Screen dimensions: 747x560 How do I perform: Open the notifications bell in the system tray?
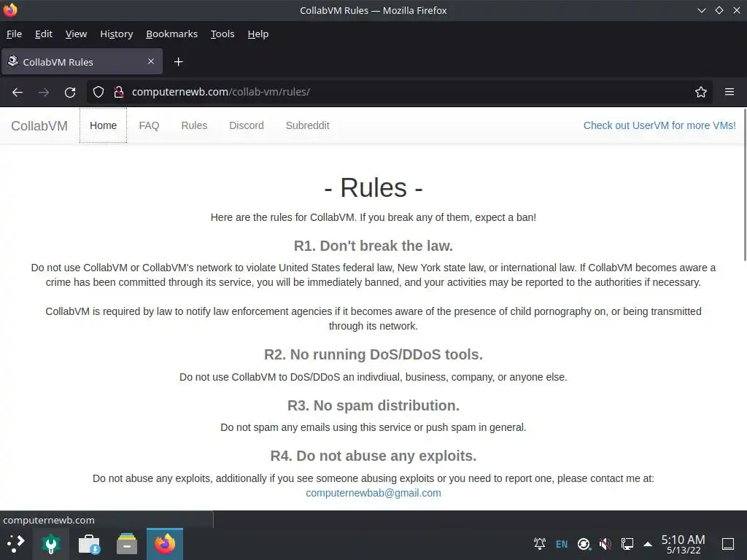[x=540, y=543]
